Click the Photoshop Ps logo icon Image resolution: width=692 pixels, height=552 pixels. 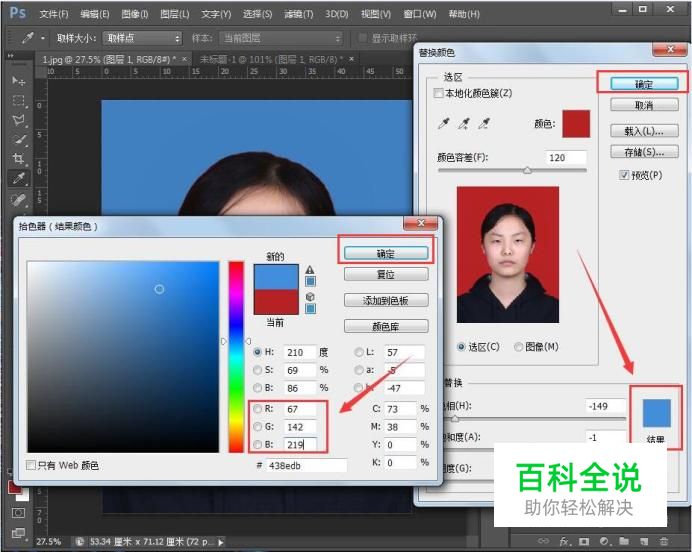18,12
